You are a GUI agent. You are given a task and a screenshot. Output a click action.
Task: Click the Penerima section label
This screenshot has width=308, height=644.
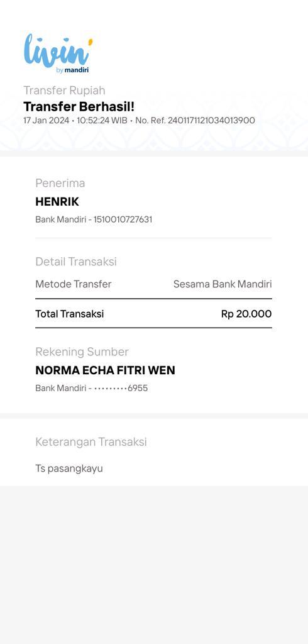[60, 183]
